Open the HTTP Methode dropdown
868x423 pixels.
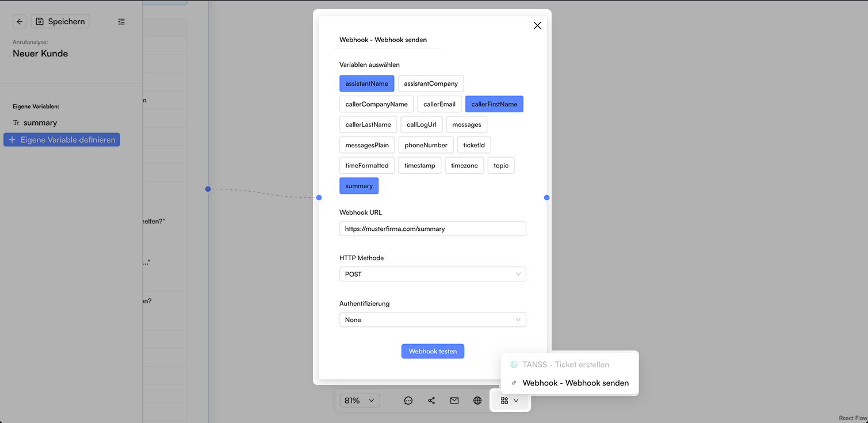[x=433, y=274]
